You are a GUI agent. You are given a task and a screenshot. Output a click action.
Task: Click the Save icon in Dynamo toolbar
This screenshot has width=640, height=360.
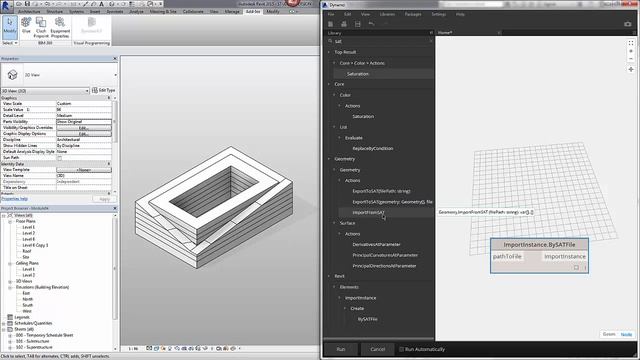point(358,24)
